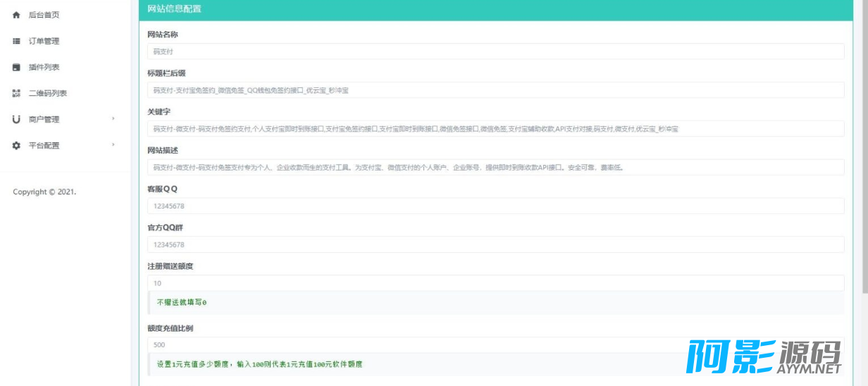Viewport: 868px width, 386px height.
Task: Click into the 关键字 input field
Action: click(495, 129)
